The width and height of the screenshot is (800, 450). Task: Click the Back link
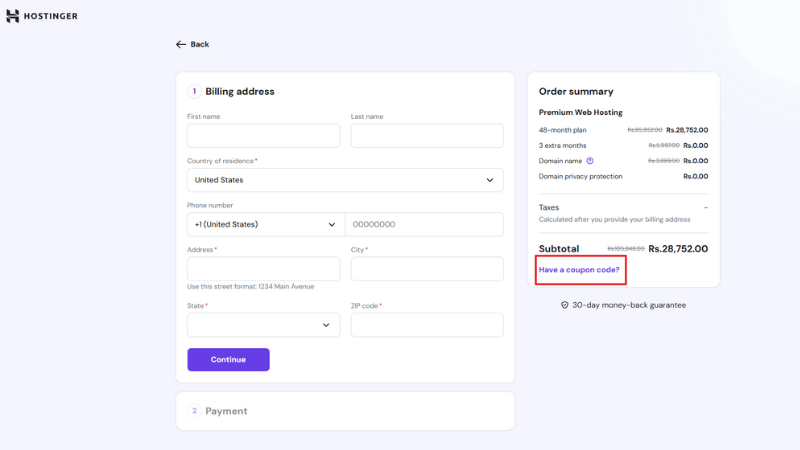(192, 44)
